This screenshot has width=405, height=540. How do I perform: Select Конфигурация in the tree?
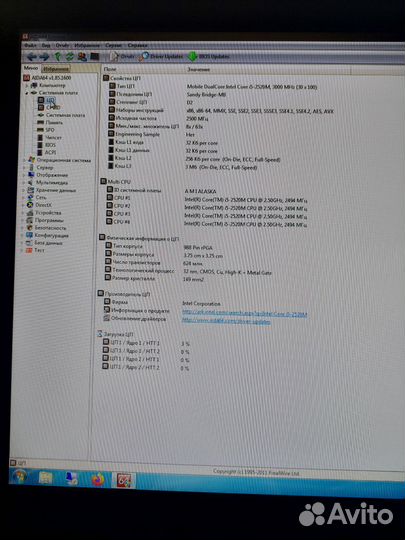(48, 236)
